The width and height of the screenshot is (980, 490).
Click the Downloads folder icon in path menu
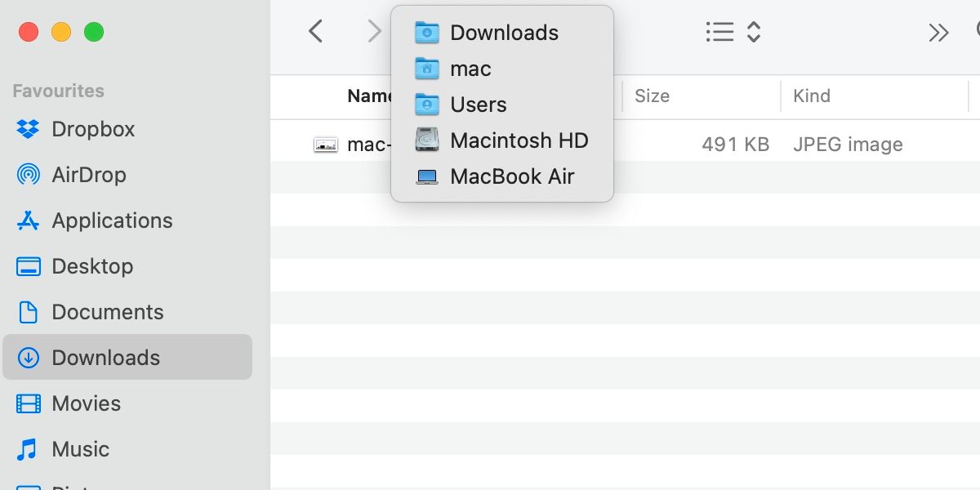pos(427,33)
